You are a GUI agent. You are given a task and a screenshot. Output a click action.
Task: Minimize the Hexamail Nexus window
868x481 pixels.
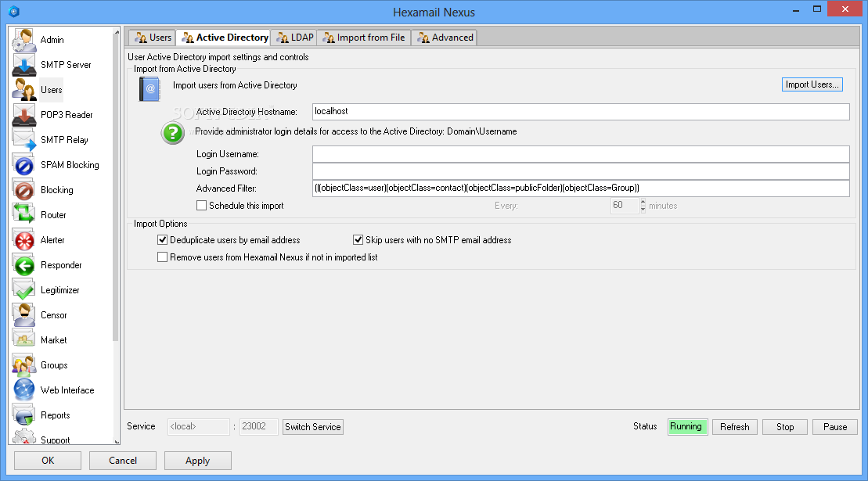coord(795,9)
